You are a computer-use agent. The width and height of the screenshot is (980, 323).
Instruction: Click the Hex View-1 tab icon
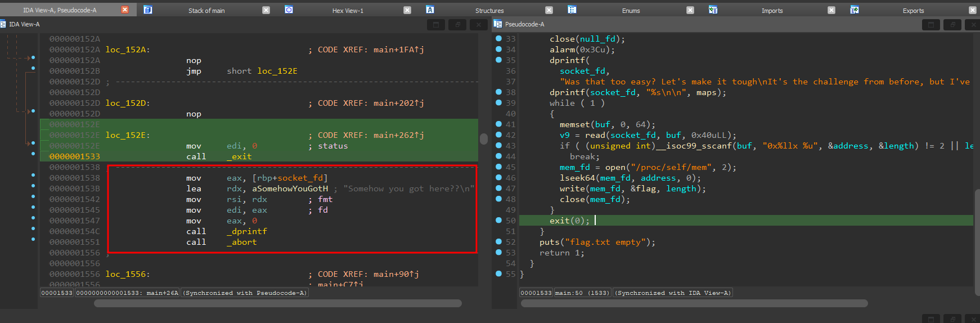pos(289,10)
